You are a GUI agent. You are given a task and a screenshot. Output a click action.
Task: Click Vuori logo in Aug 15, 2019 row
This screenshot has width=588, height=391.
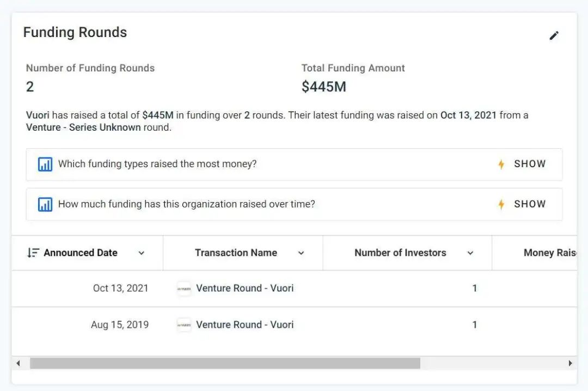tap(184, 325)
